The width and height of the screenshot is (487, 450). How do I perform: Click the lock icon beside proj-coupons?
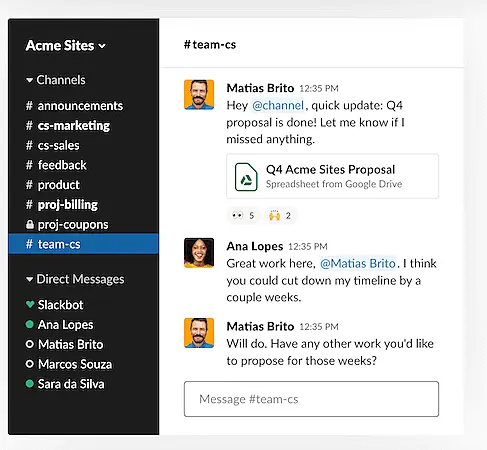30,224
